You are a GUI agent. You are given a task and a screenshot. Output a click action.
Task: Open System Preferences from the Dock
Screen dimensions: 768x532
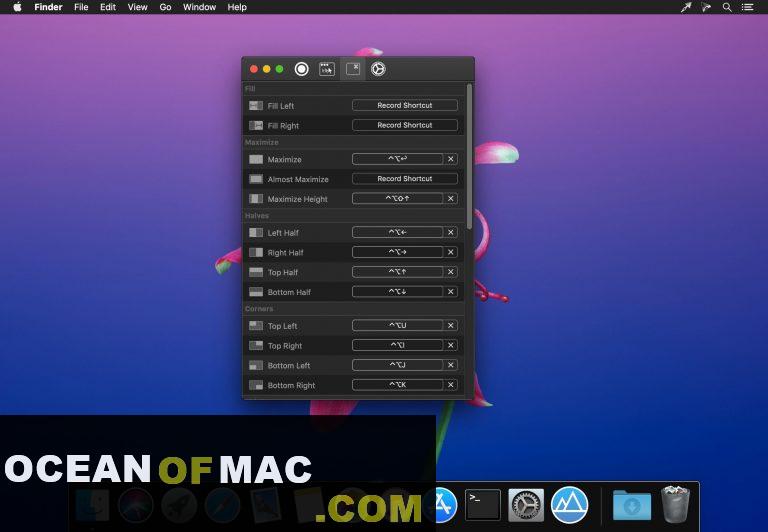[526, 505]
